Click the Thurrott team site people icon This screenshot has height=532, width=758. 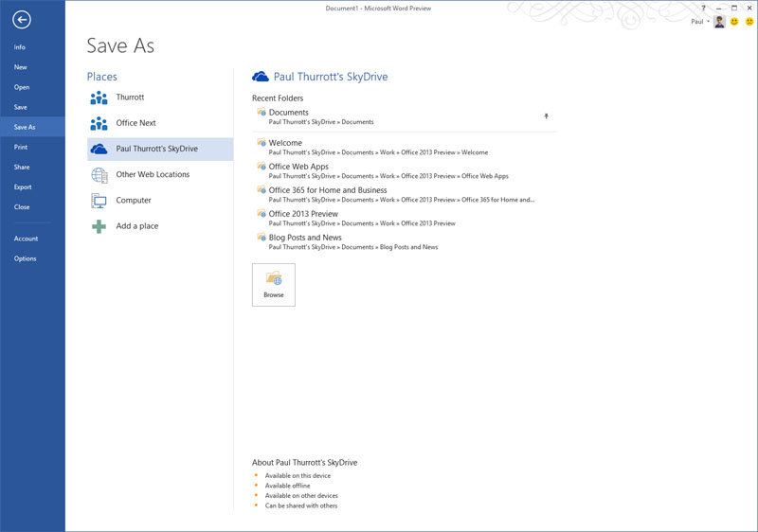click(x=99, y=98)
